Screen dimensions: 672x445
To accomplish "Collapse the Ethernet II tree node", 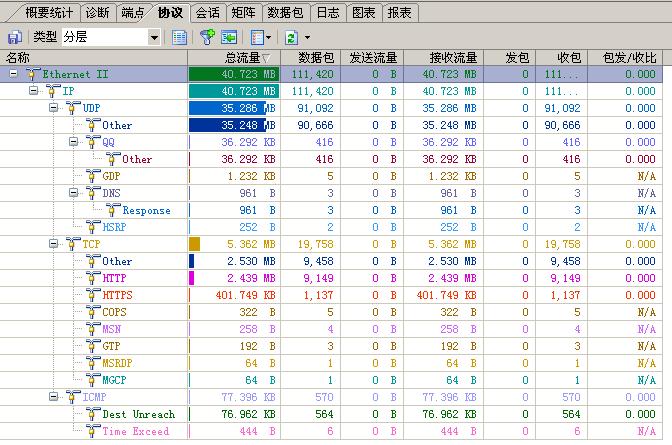I will point(13,74).
